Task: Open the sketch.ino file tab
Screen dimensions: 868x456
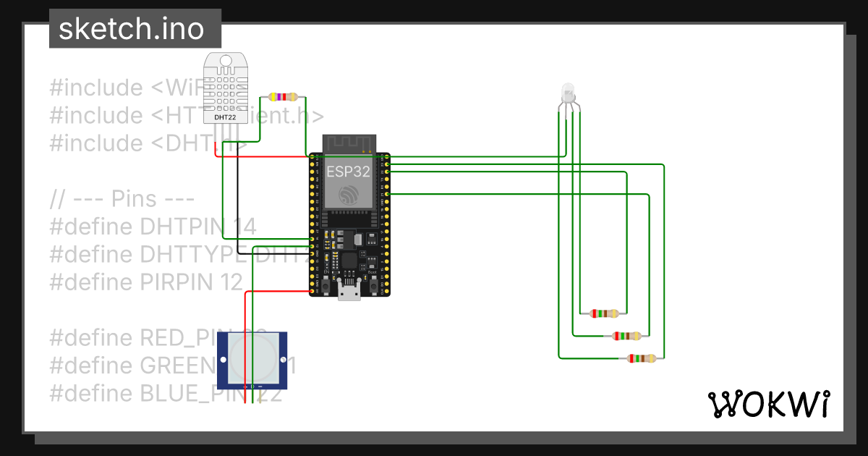Action: (135, 29)
